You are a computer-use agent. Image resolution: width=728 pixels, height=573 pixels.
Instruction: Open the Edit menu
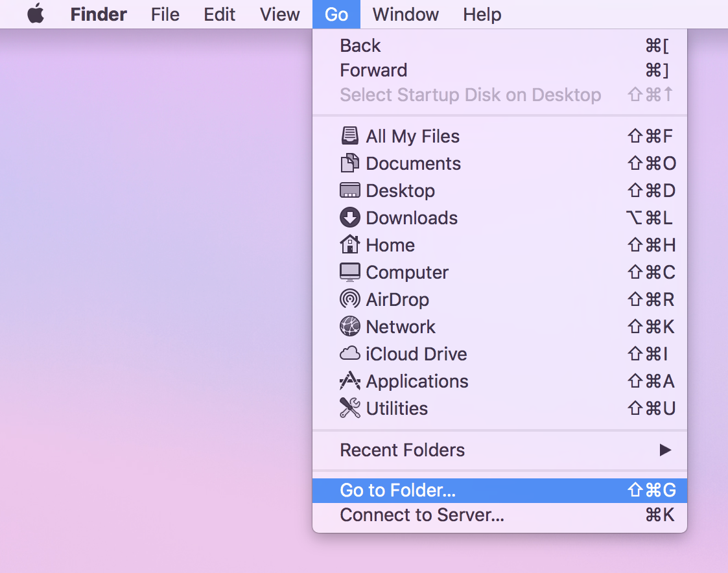[219, 14]
